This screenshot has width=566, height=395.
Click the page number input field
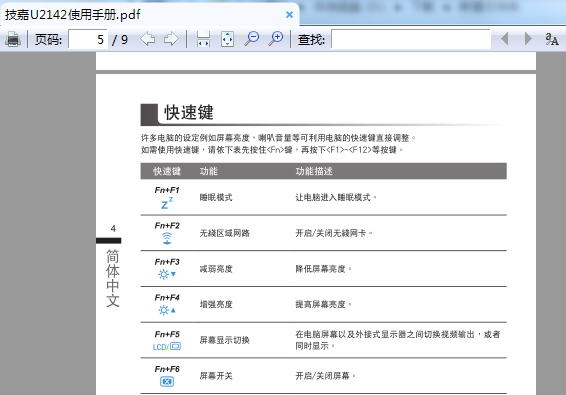[x=88, y=39]
